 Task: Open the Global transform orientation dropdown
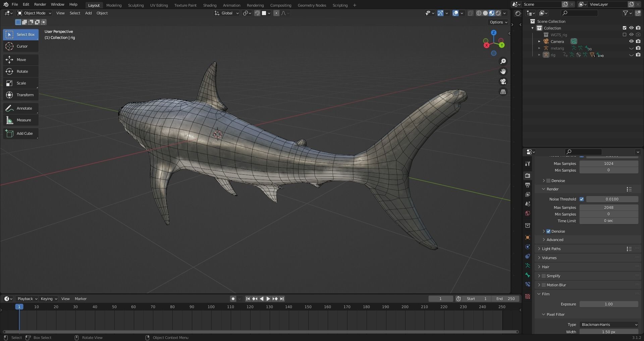(x=227, y=13)
